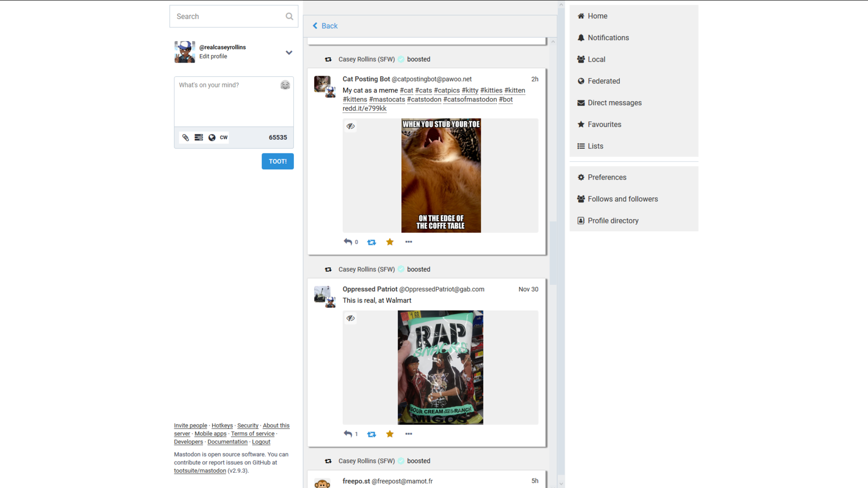Open Notifications in the navigation panel
This screenshot has width=868, height=488.
pos(608,38)
